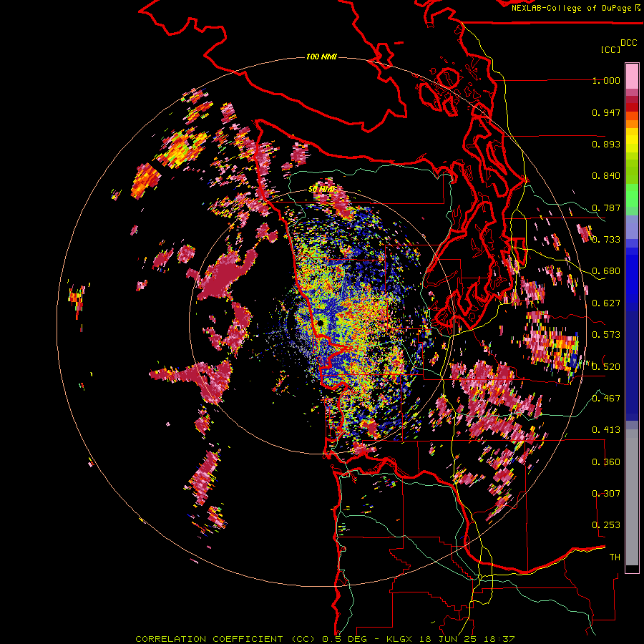Click the [CC] legend unit label

click(611, 49)
